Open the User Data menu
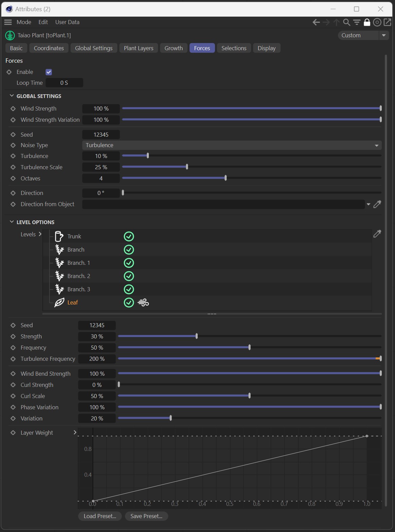This screenshot has height=532, width=395. coord(67,22)
